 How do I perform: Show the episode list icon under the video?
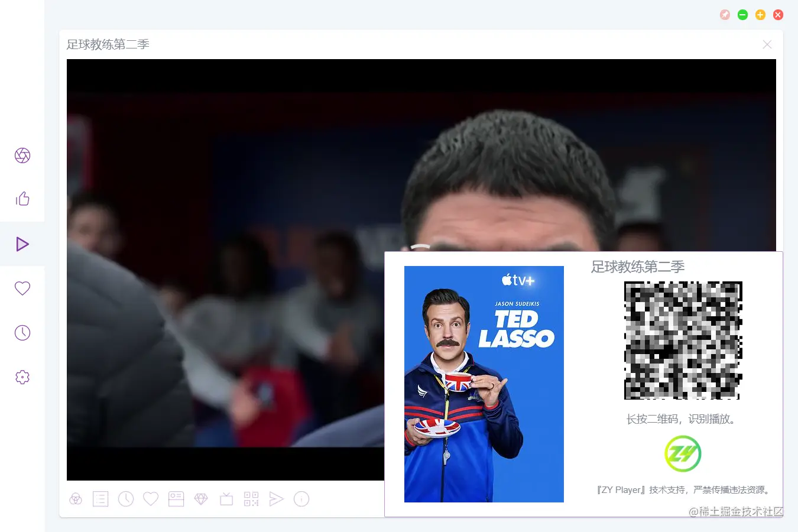coord(100,499)
